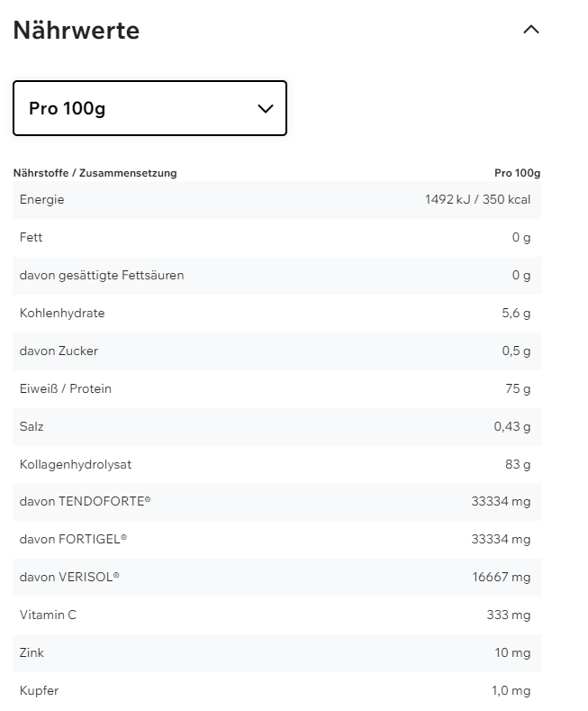This screenshot has height=711, width=588.
Task: Click the Nährwerte heading
Action: point(77,31)
